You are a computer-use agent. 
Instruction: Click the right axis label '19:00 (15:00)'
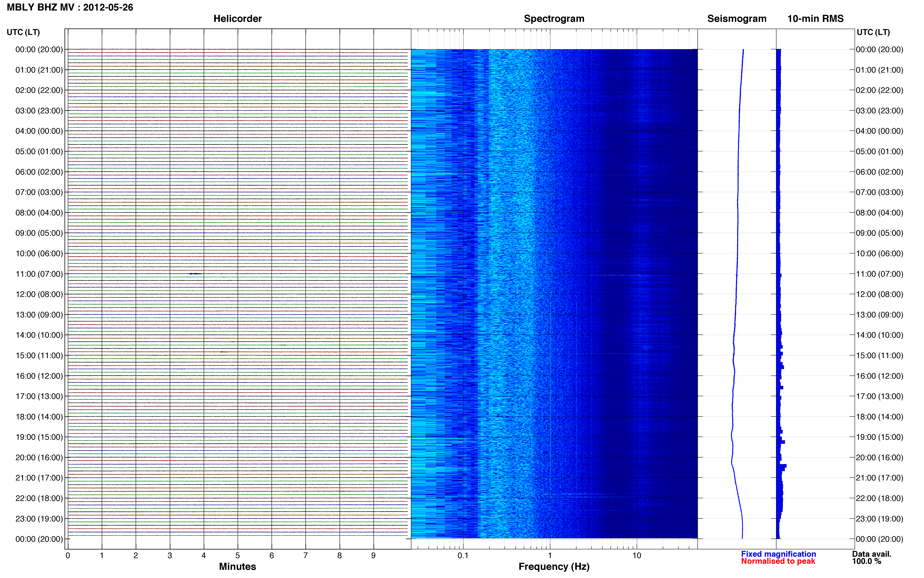click(x=879, y=437)
